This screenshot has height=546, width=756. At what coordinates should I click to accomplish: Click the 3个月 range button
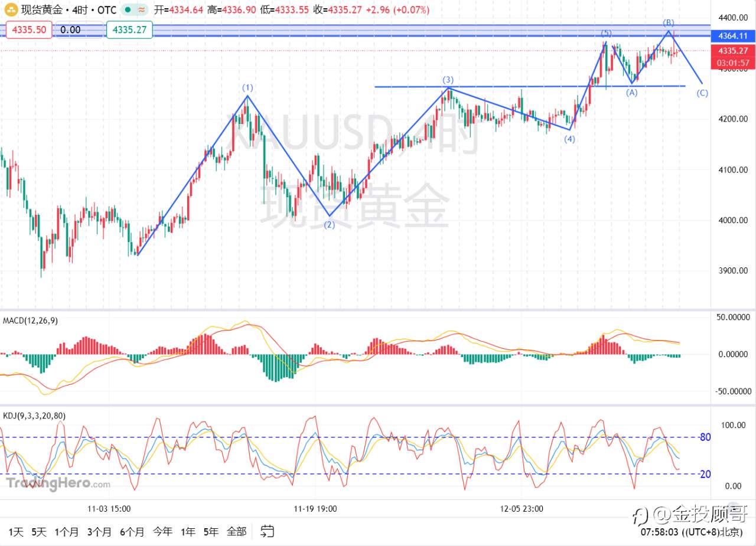tap(99, 531)
